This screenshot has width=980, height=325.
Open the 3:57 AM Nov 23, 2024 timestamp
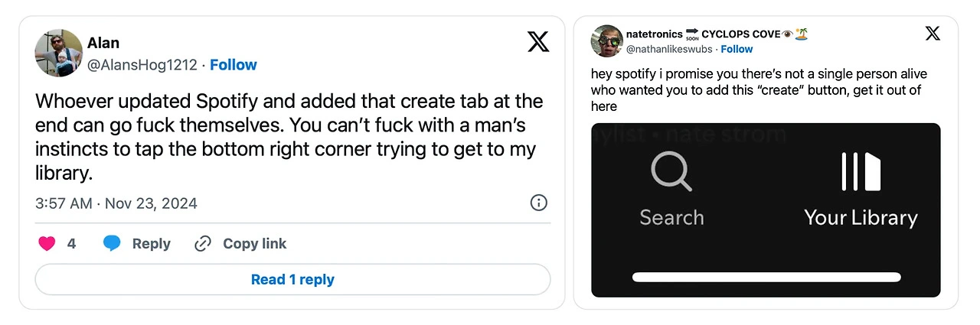tap(116, 203)
